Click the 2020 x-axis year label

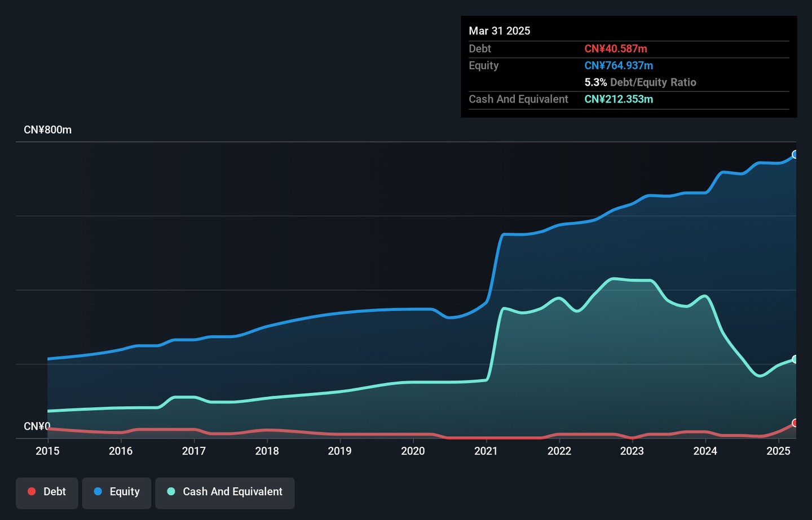(x=413, y=451)
